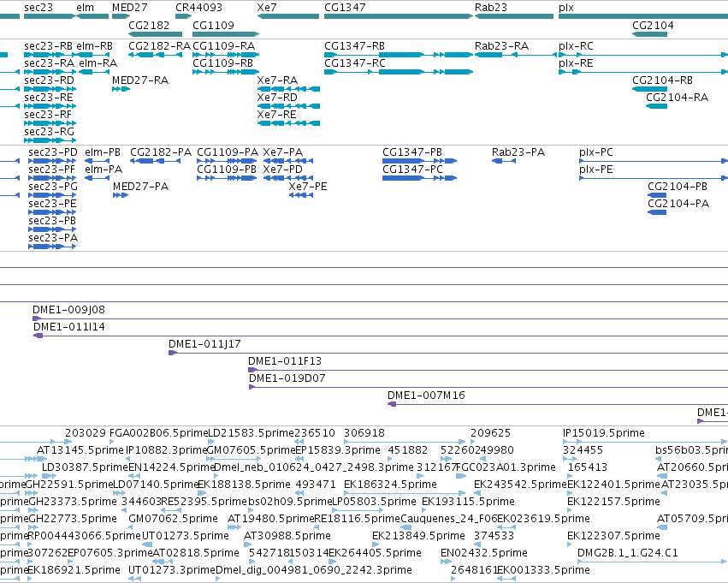Image resolution: width=728 pixels, height=583 pixels.
Task: Click transcript CG2104-RB
Action: [662, 80]
